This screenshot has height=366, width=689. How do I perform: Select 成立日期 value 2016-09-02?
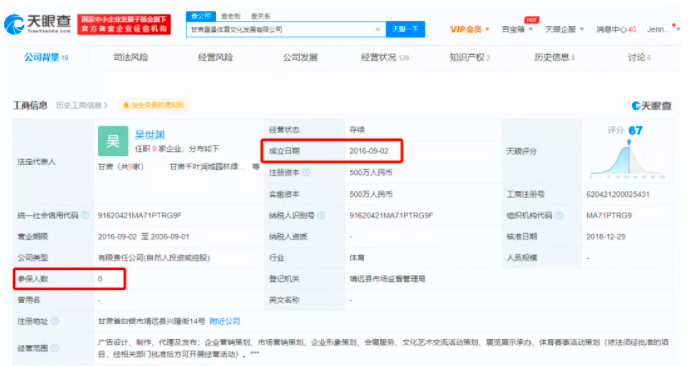369,151
